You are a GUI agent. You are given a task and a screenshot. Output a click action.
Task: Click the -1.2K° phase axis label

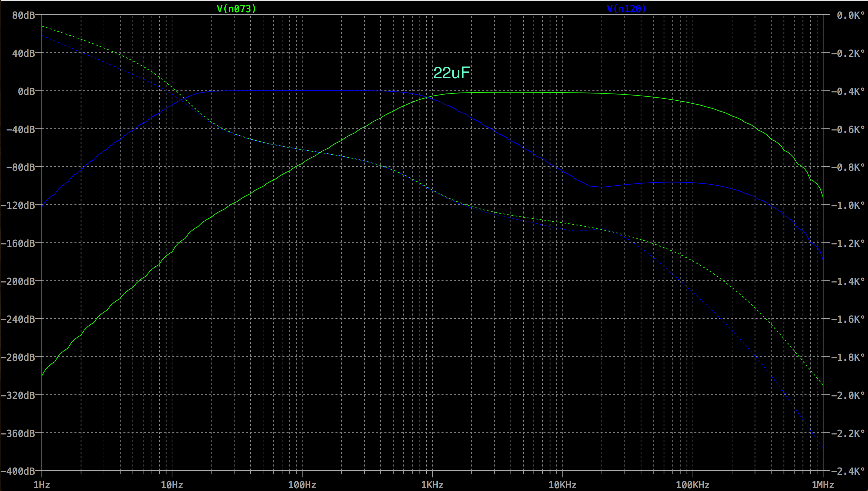848,243
